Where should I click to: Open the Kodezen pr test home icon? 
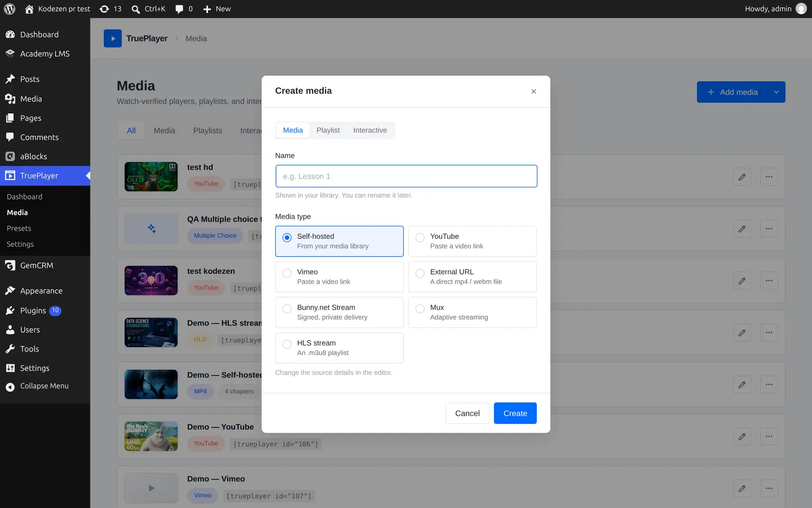click(29, 9)
